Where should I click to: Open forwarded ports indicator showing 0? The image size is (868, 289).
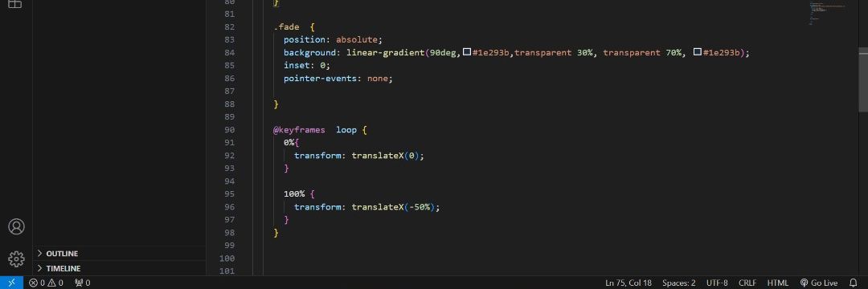click(x=83, y=283)
